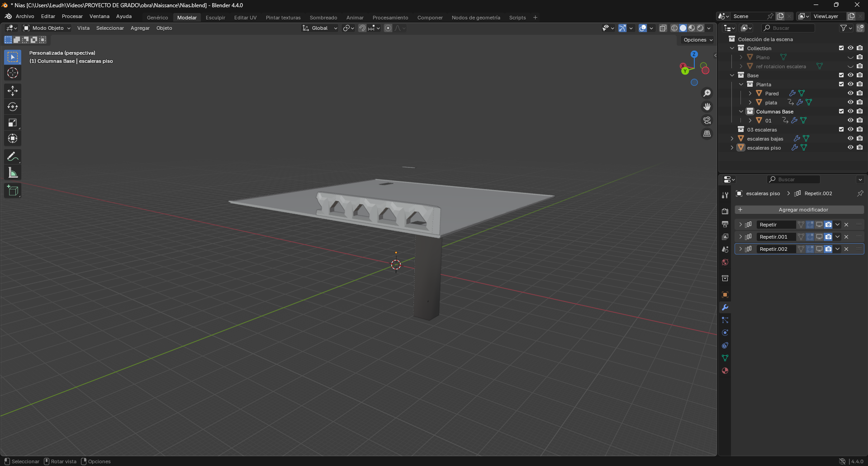Toggle viewport visibility of Pared object

[x=850, y=94]
